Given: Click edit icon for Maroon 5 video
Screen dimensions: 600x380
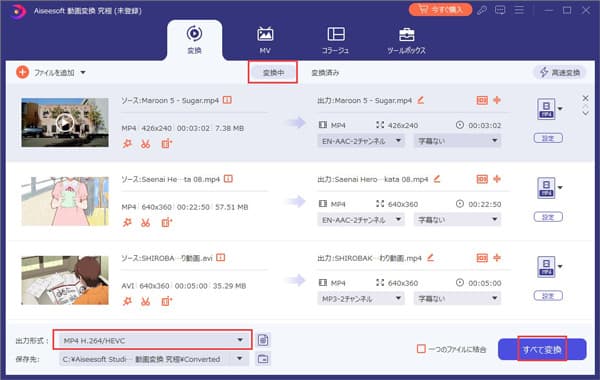Looking at the screenshot, I should [x=166, y=144].
